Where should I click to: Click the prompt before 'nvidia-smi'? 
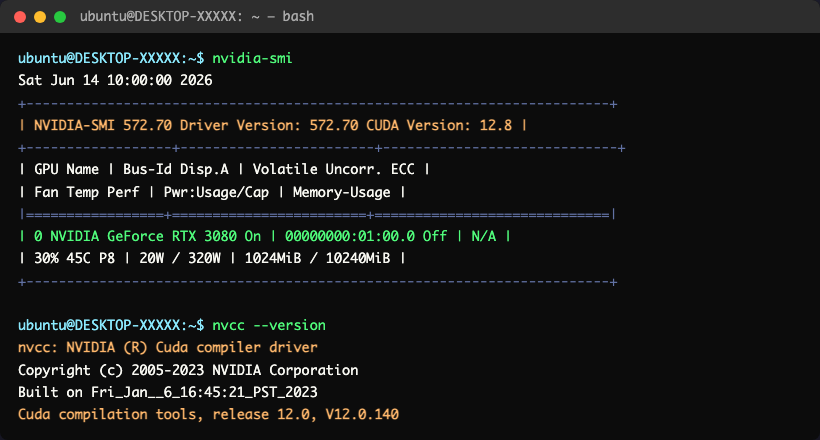click(111, 58)
